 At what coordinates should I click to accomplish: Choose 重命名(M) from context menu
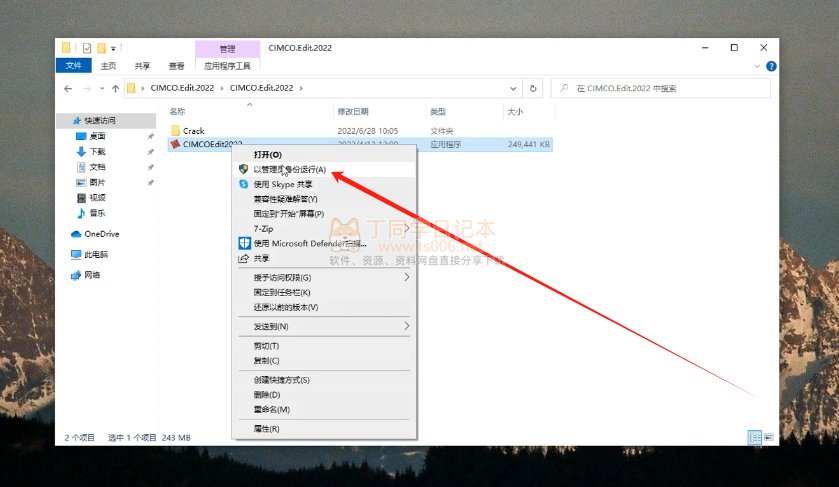(324, 409)
